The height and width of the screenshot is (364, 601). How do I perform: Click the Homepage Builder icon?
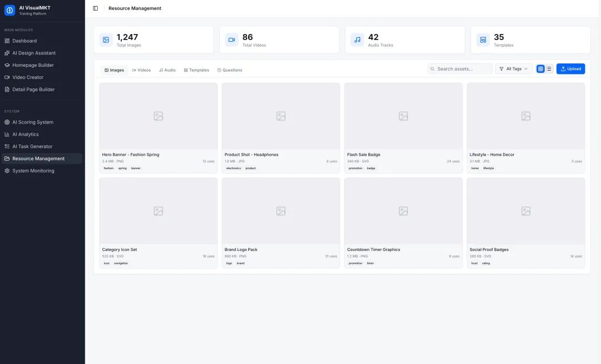point(7,65)
